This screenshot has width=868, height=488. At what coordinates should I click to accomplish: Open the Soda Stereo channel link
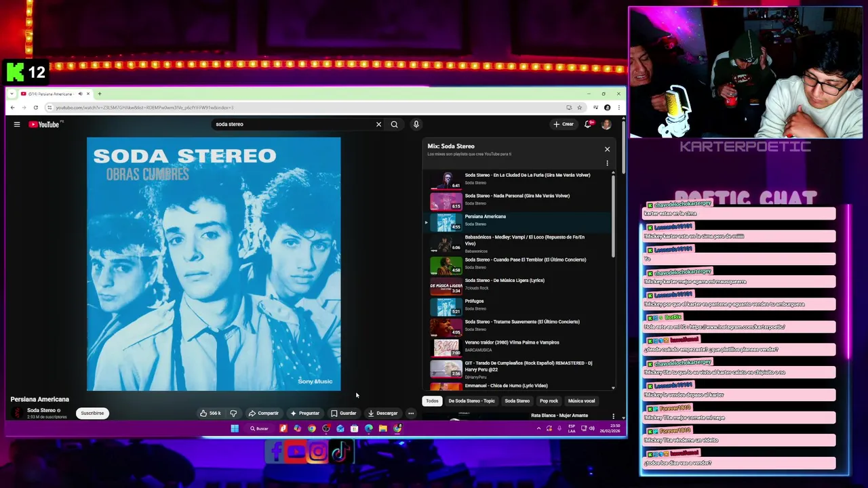coord(41,410)
